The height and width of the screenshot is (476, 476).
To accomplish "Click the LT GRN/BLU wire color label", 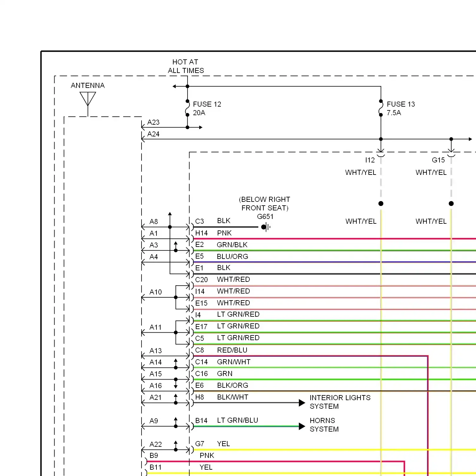I will point(238,420).
